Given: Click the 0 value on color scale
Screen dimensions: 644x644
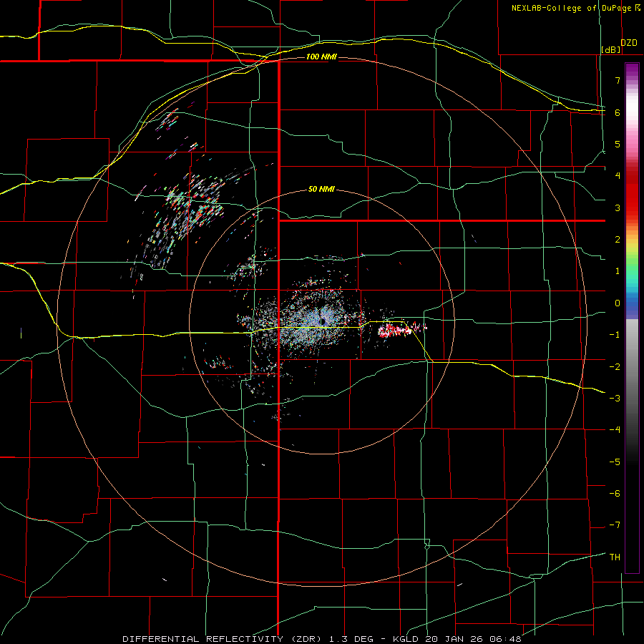Looking at the screenshot, I should pyautogui.click(x=618, y=303).
